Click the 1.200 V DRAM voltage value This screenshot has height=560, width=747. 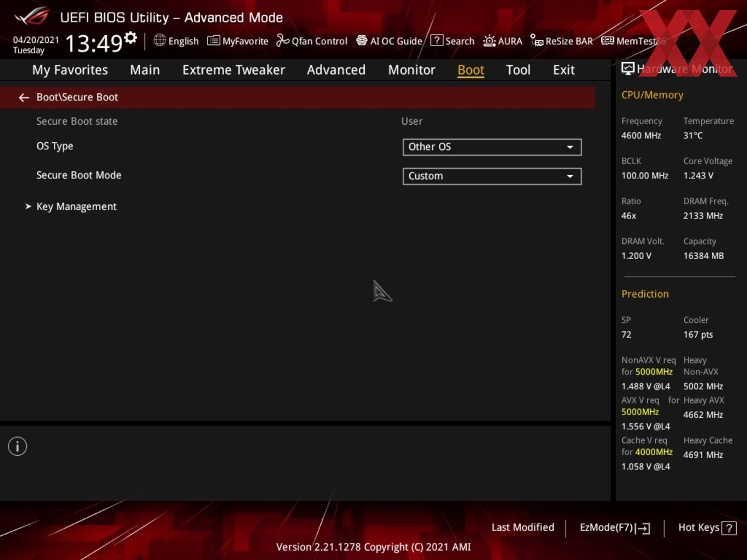[x=637, y=256]
